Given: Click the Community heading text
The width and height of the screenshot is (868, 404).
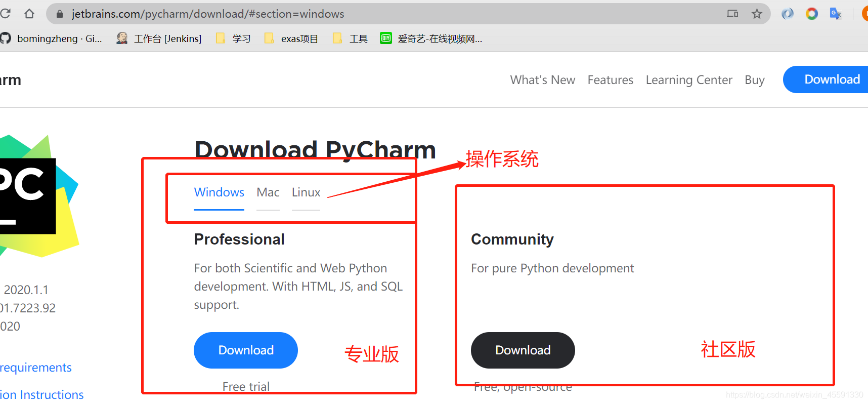Looking at the screenshot, I should pyautogui.click(x=512, y=239).
